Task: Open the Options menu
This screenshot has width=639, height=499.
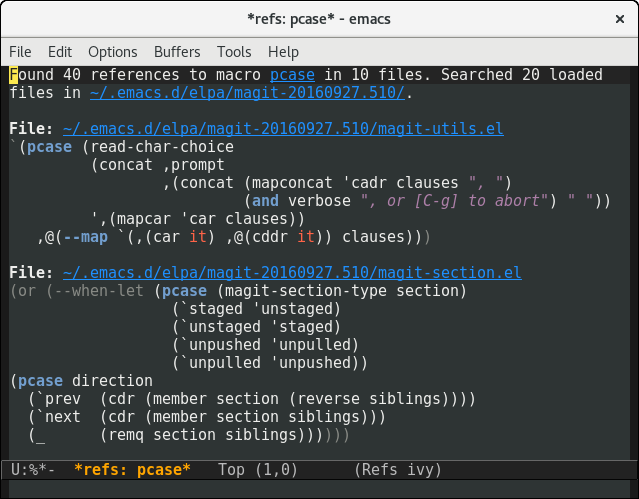Action: [113, 52]
